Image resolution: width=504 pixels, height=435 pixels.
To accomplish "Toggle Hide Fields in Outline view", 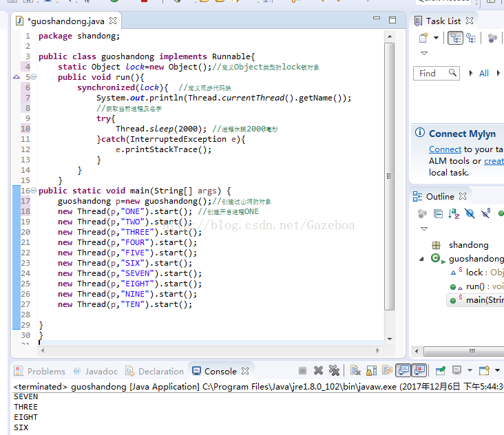I will point(470,214).
